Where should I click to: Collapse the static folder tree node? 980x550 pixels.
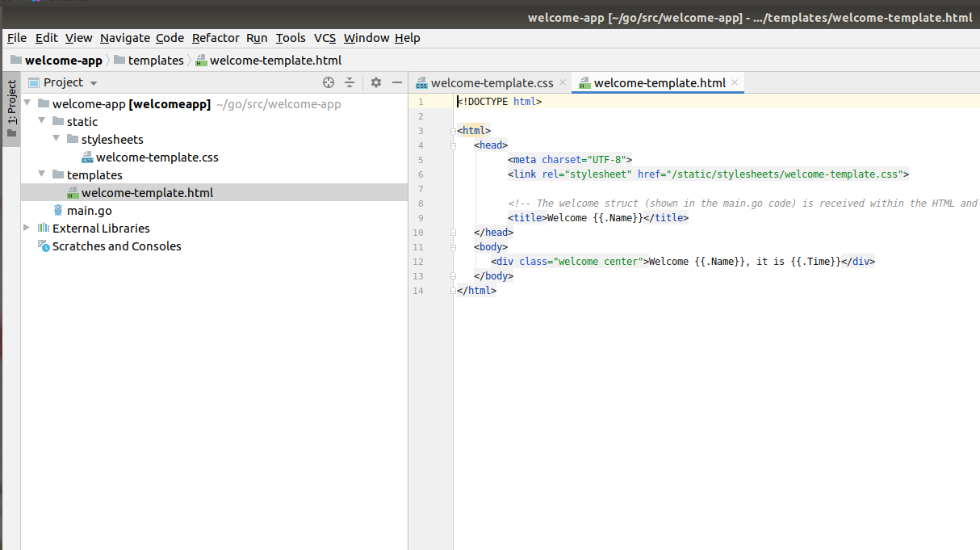click(42, 122)
